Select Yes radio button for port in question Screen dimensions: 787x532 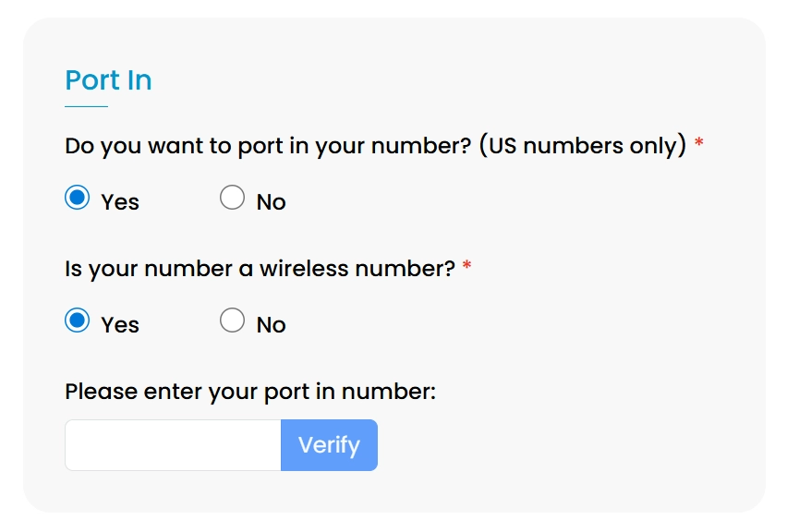pos(78,198)
